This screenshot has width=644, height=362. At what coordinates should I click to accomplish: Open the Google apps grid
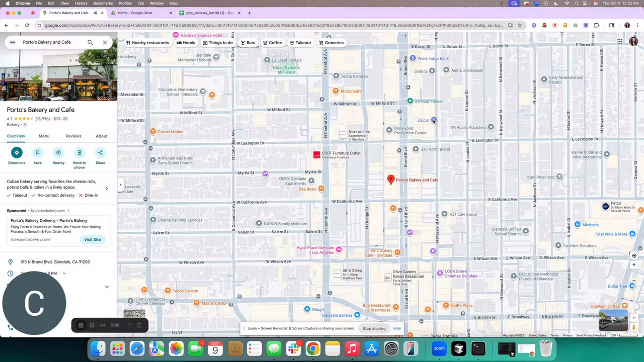[x=620, y=42]
